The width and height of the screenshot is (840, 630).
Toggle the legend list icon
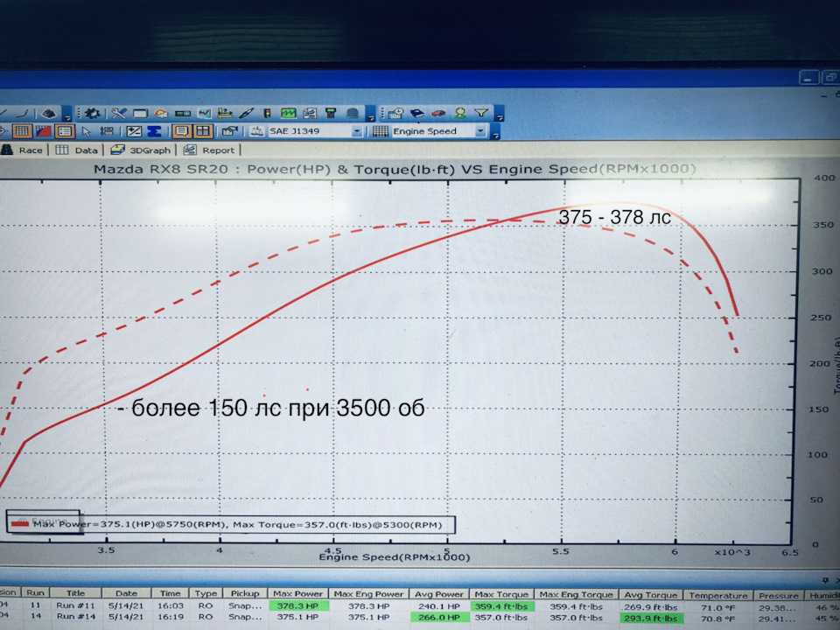[65, 131]
